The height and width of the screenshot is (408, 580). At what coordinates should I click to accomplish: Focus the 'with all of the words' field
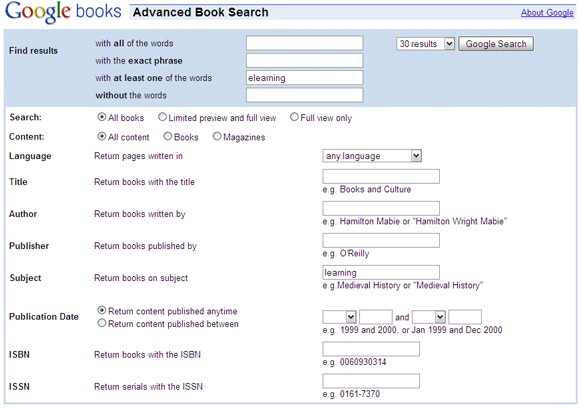304,43
